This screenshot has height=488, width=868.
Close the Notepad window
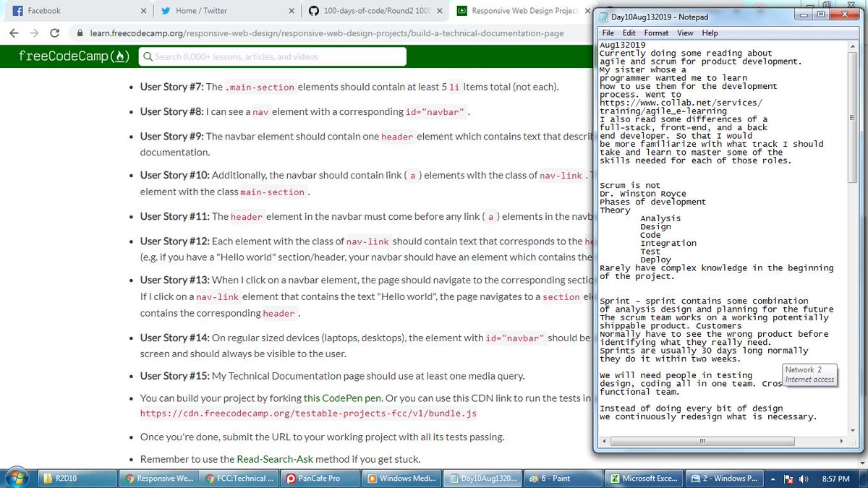(846, 14)
